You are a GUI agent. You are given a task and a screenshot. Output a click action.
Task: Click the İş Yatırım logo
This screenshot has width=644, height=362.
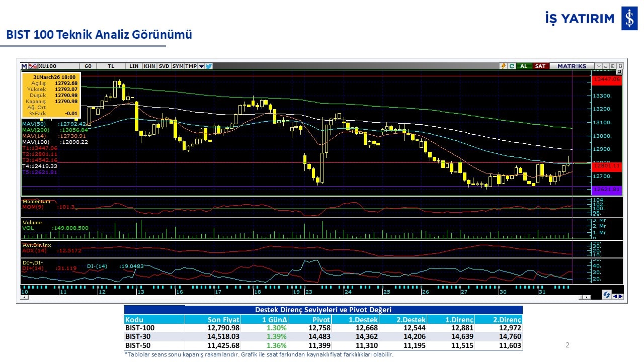pyautogui.click(x=629, y=19)
